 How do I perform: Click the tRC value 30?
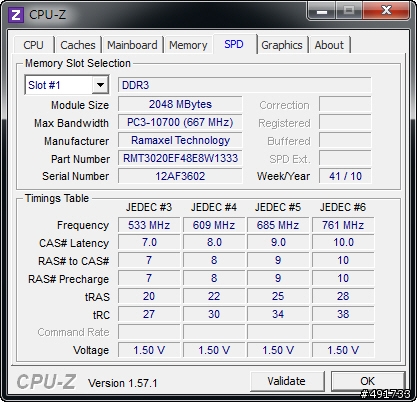[x=214, y=314]
